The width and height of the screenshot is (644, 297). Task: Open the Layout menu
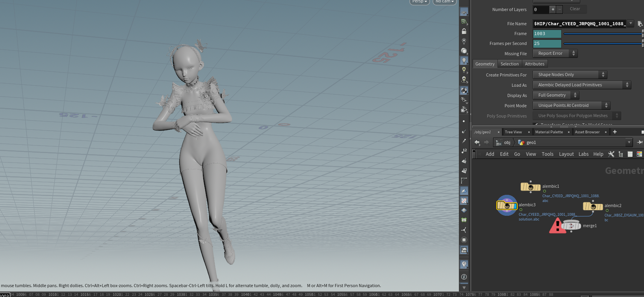[x=566, y=154]
